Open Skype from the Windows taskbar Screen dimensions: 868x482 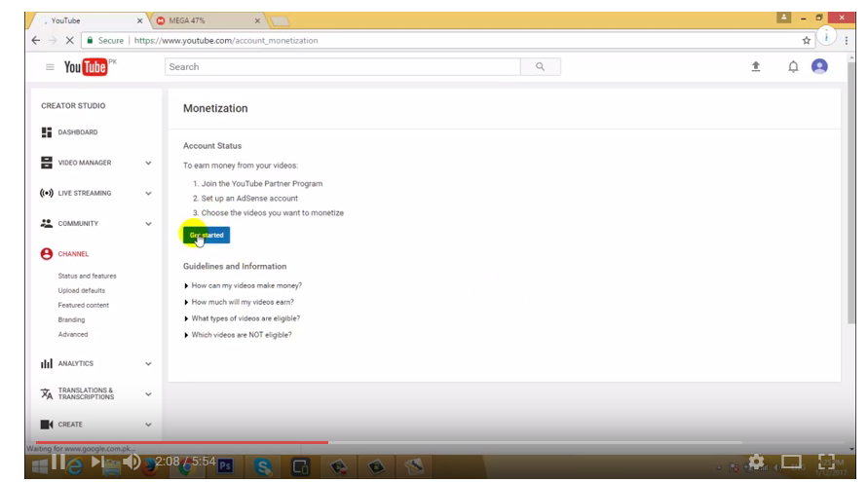click(263, 466)
